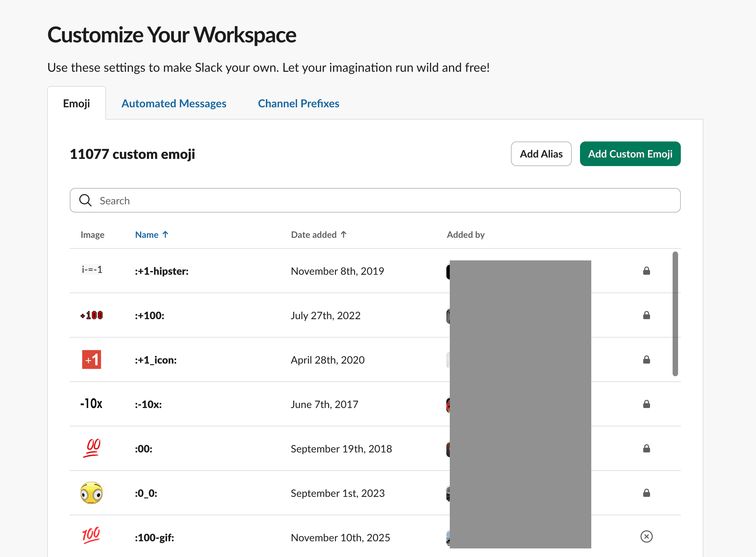Click the date September 19th, 2018

[x=341, y=449]
